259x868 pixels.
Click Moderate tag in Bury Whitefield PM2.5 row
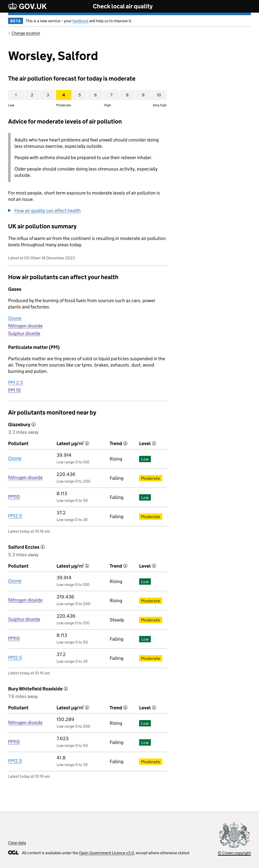pyautogui.click(x=151, y=762)
